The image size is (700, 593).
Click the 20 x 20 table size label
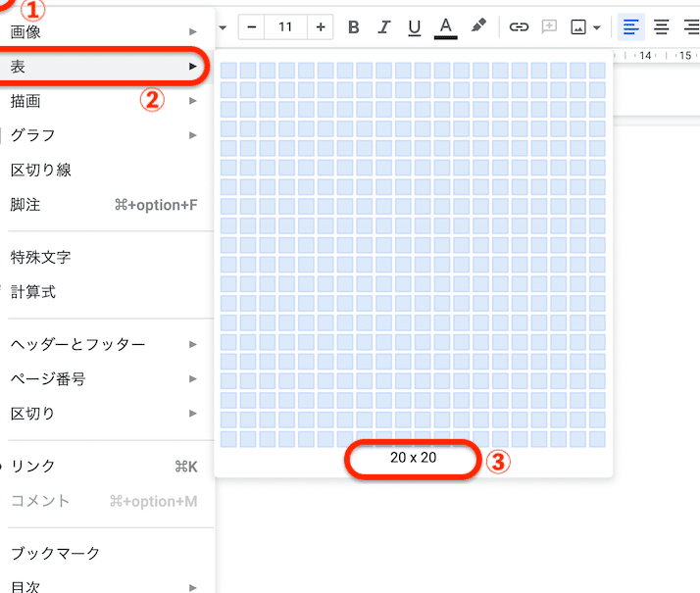pos(413,458)
